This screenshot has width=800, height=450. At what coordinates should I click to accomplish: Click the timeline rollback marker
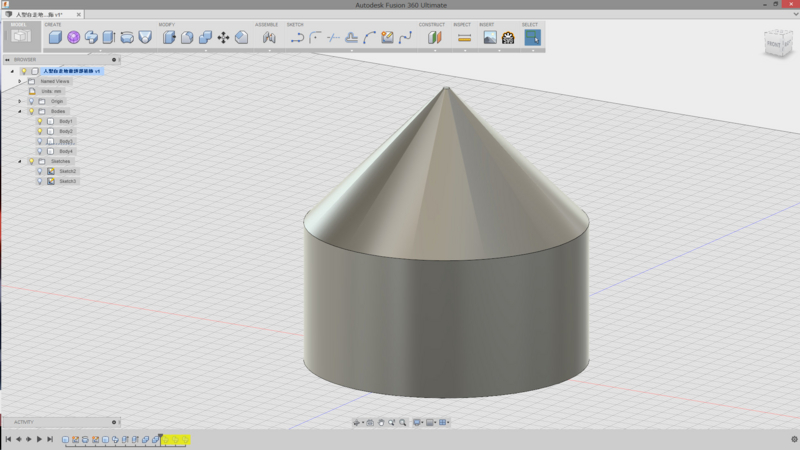161,439
